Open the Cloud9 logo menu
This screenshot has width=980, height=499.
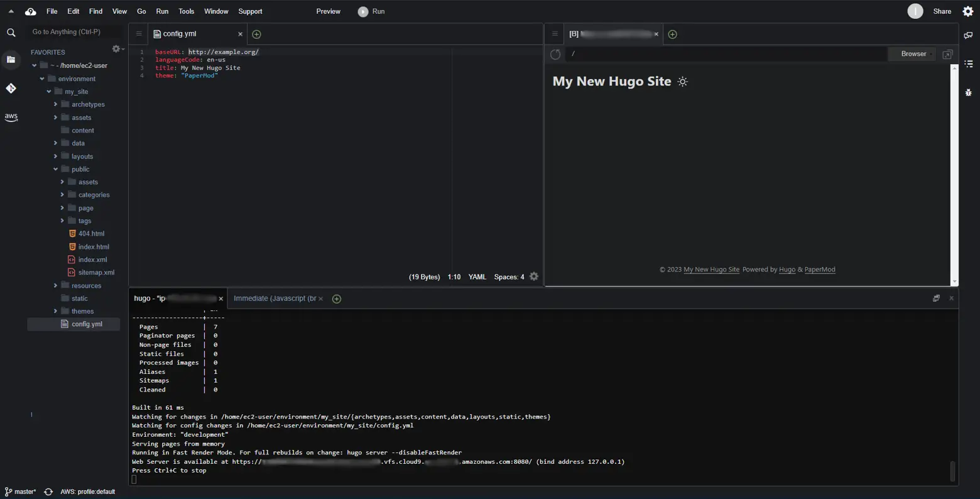[x=30, y=11]
